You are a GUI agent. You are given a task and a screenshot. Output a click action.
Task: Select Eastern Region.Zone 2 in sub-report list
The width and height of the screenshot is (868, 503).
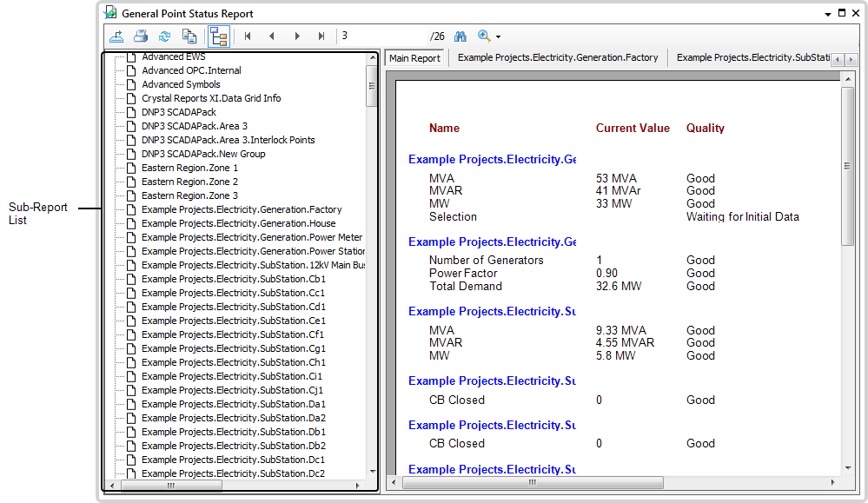point(189,182)
